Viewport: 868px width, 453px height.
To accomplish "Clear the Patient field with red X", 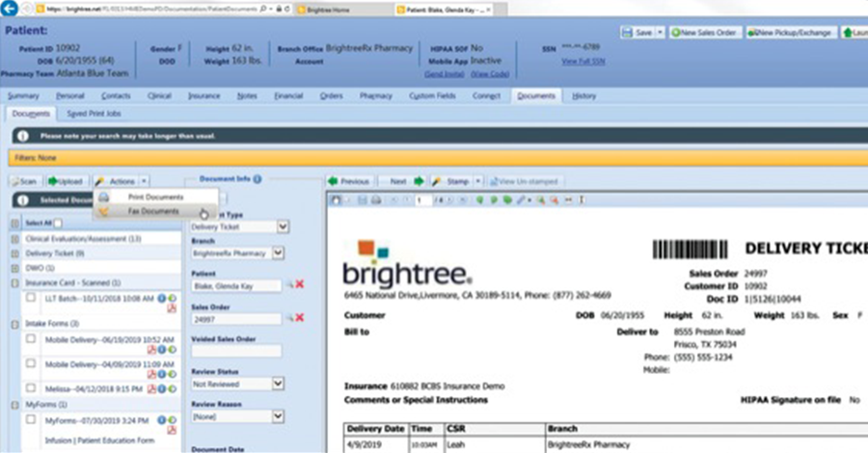I will (300, 284).
